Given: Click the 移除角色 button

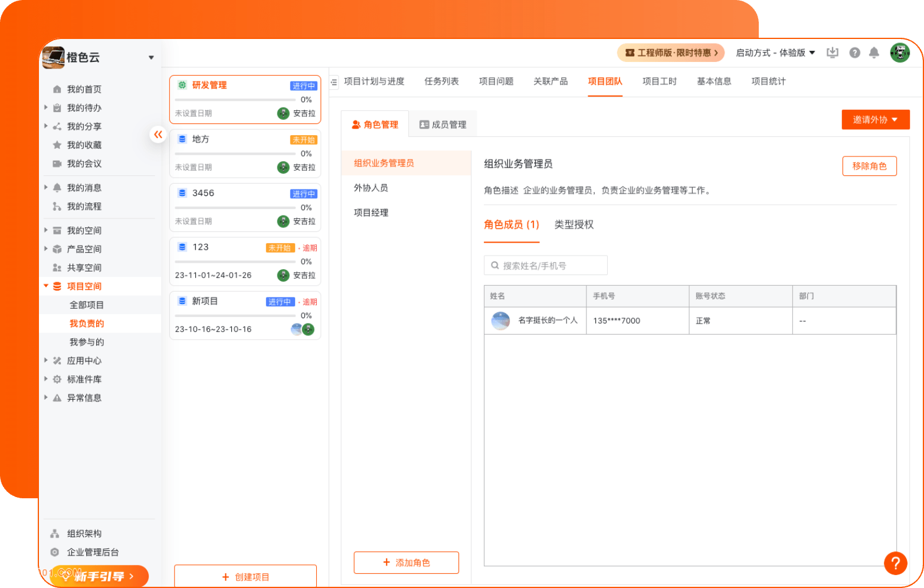Looking at the screenshot, I should 869,166.
